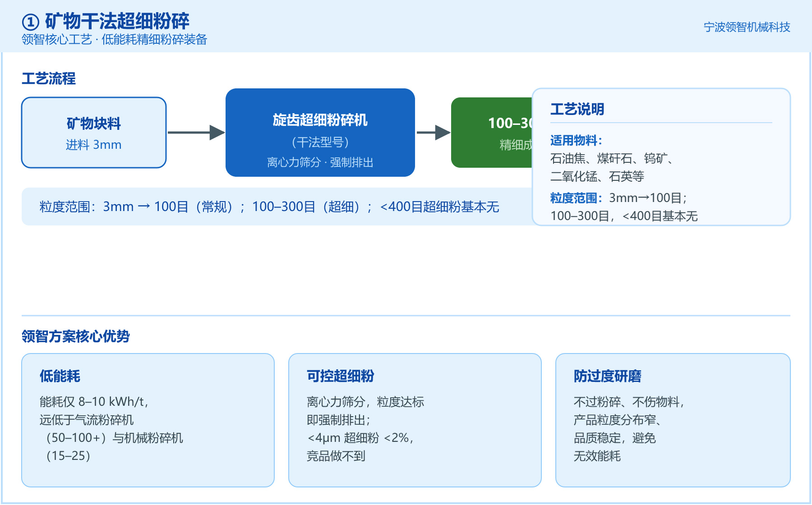
Task: Select the 适用物料： label
Action: [x=577, y=140]
